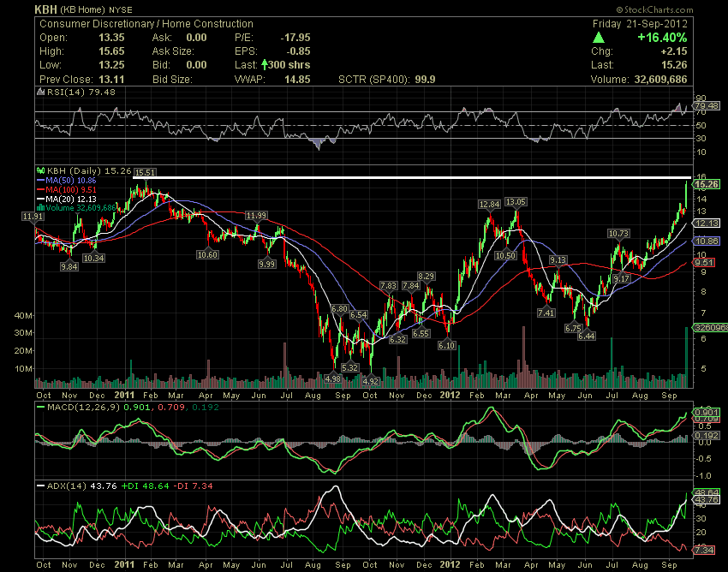Click the 11.91 price label at chart start
This screenshot has width=728, height=572.
33,216
